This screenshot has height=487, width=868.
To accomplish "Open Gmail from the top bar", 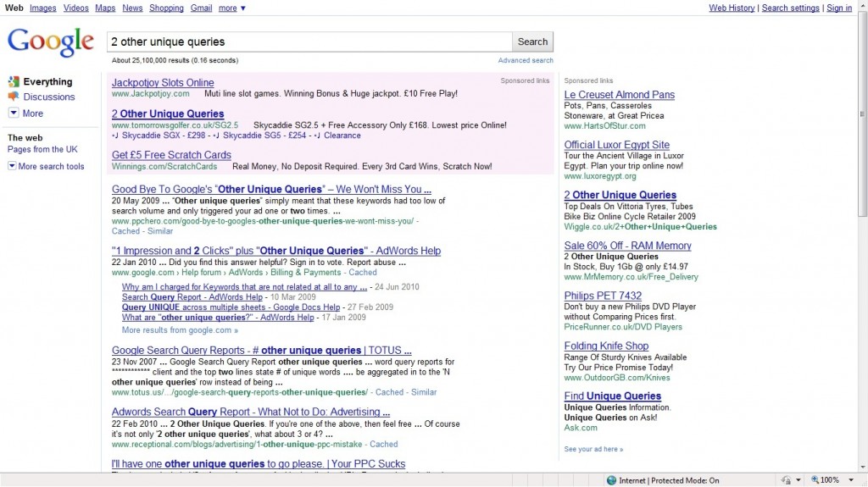I will point(201,8).
